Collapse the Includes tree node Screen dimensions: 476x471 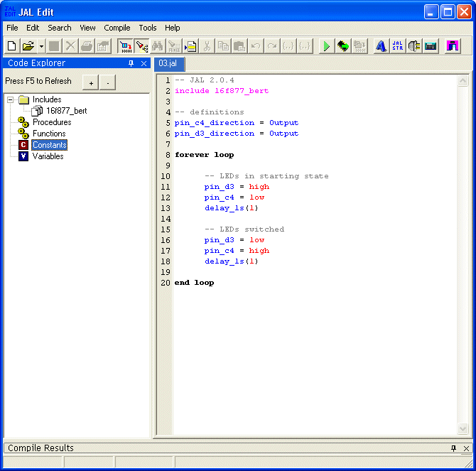pos(10,99)
